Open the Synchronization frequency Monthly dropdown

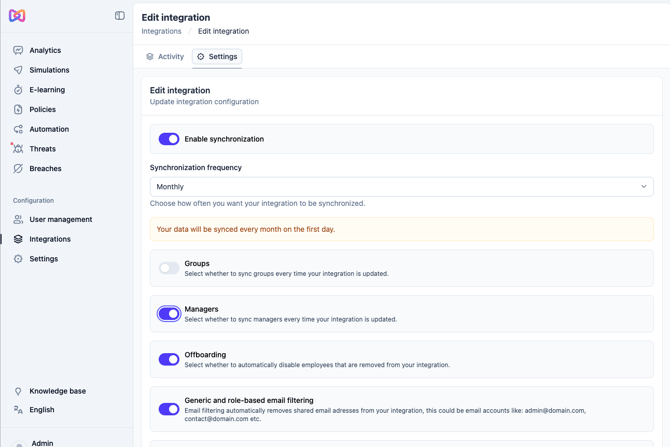coord(401,187)
